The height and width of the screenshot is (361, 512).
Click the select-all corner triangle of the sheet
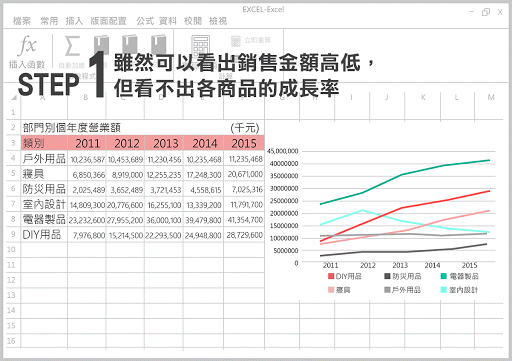click(14, 98)
